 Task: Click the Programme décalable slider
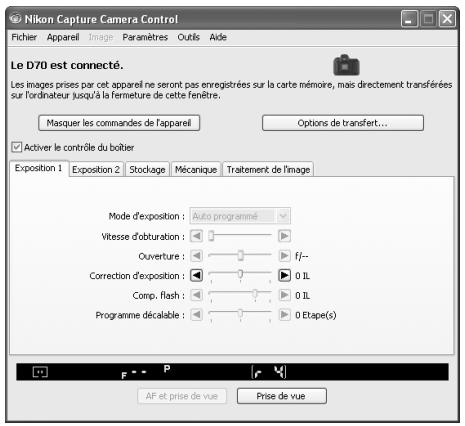[x=240, y=315]
